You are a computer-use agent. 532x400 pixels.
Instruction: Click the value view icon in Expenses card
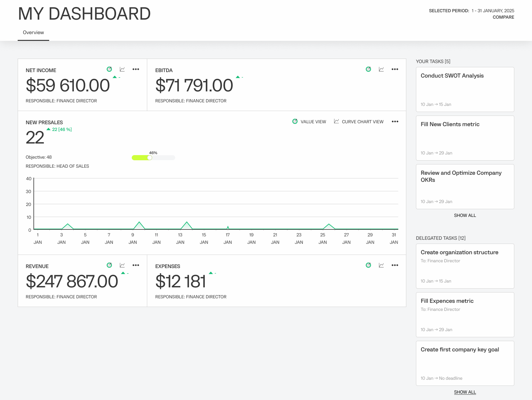368,265
